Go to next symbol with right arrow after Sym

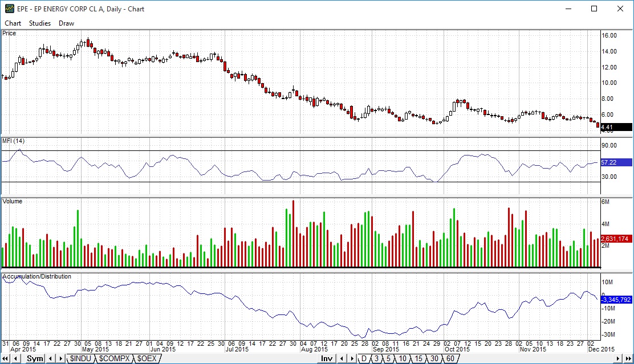pyautogui.click(x=60, y=359)
